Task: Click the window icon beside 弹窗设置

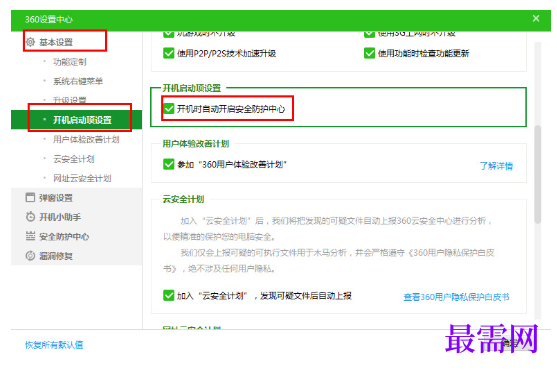Action: tap(31, 197)
